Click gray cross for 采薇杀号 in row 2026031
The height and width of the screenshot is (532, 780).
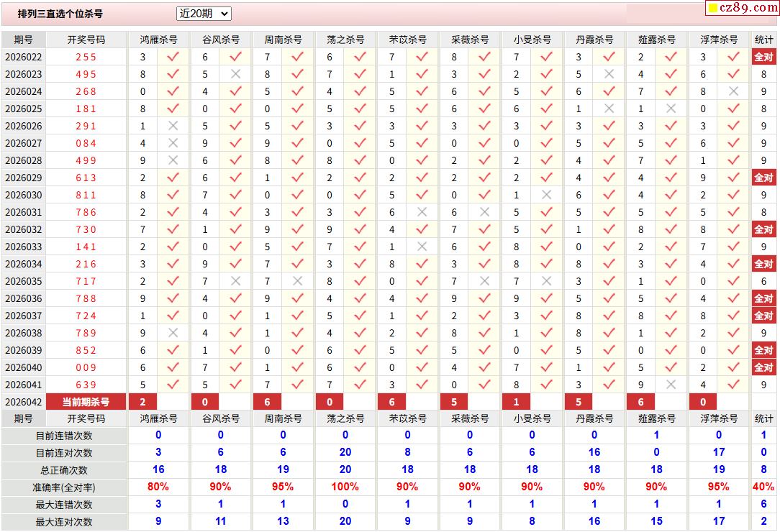pyautogui.click(x=484, y=212)
